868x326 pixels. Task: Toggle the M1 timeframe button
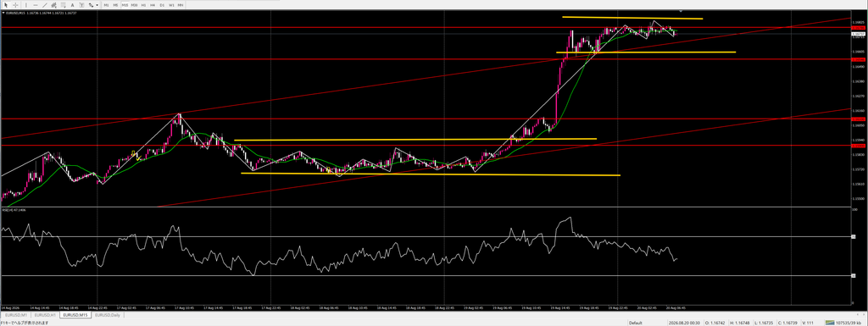[x=106, y=5]
